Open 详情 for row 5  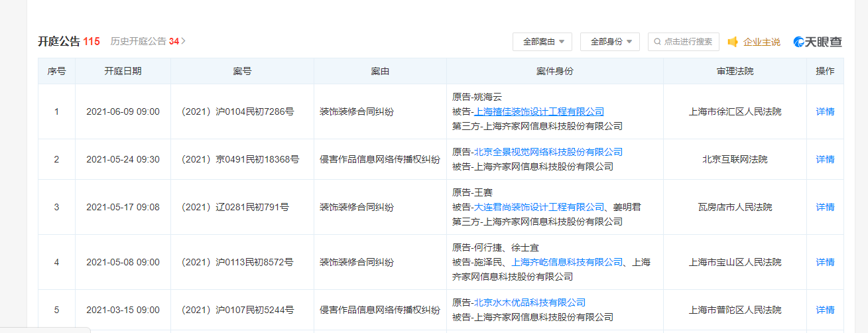825,310
